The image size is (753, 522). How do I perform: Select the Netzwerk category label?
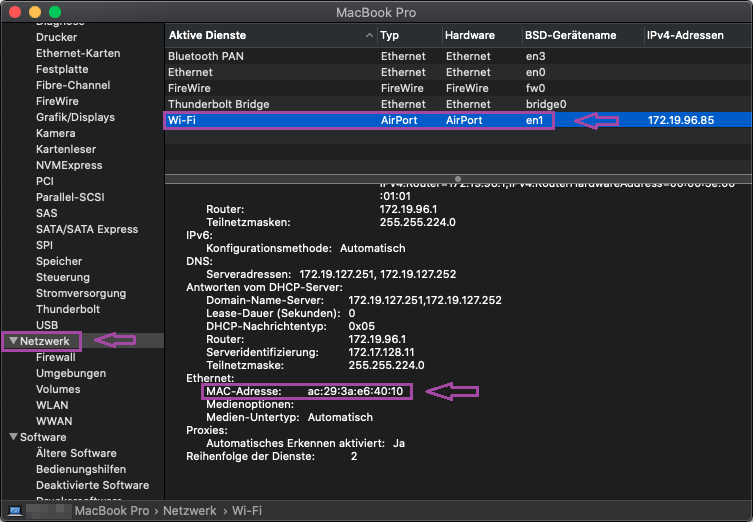click(x=45, y=341)
